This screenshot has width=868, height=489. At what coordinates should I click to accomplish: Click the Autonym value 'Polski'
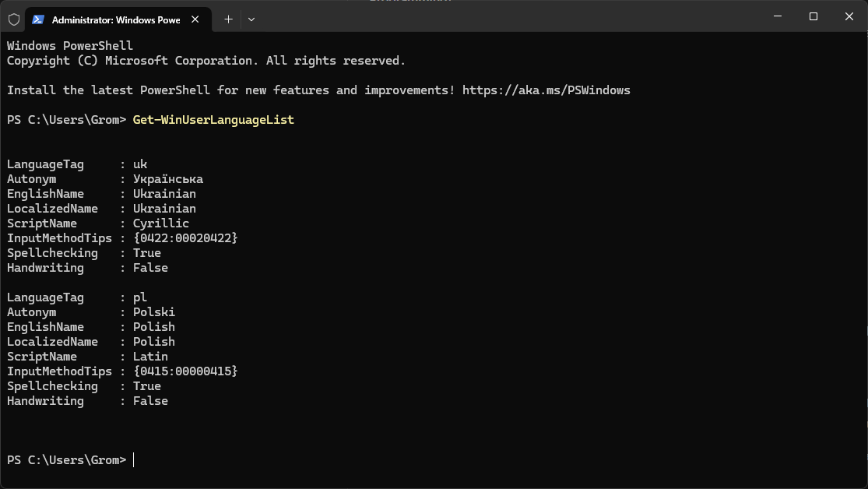(x=154, y=311)
